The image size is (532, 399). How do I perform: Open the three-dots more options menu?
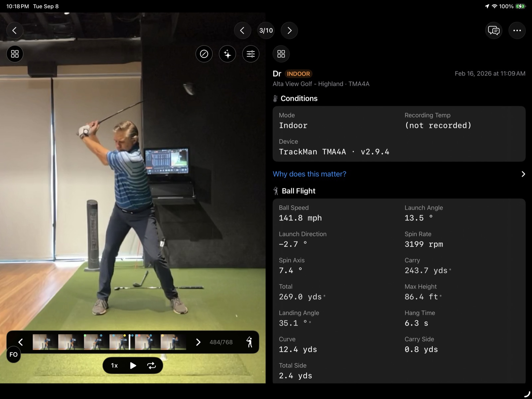(x=517, y=31)
